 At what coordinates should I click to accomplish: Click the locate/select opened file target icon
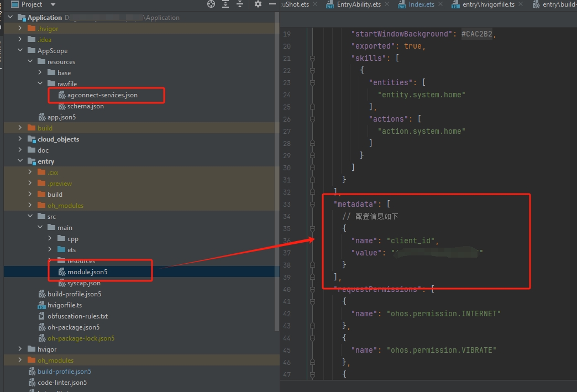(211, 4)
